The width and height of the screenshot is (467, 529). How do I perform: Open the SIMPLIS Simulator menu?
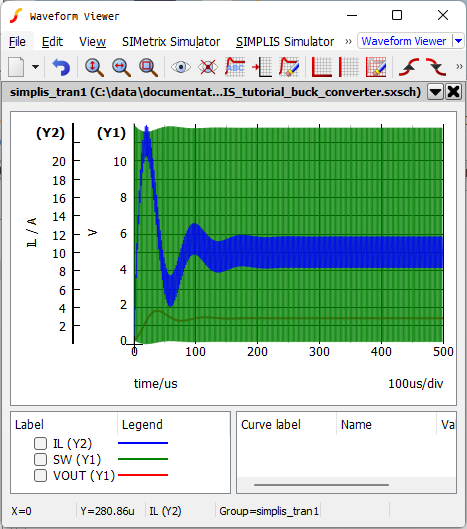click(285, 41)
